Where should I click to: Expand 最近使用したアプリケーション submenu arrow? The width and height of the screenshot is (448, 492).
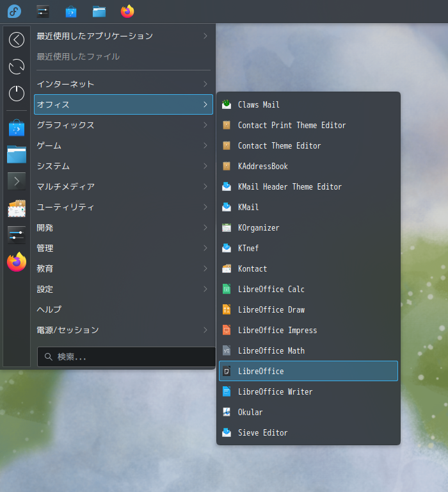(205, 36)
